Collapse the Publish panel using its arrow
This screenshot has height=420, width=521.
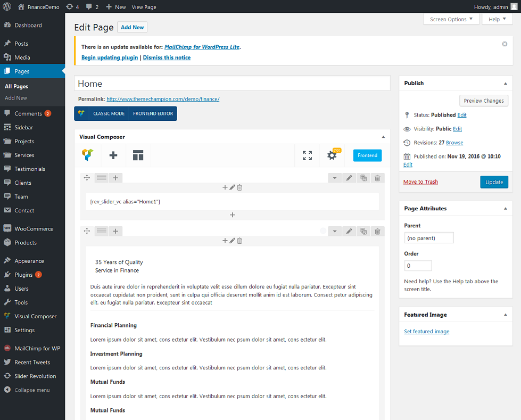click(x=505, y=84)
